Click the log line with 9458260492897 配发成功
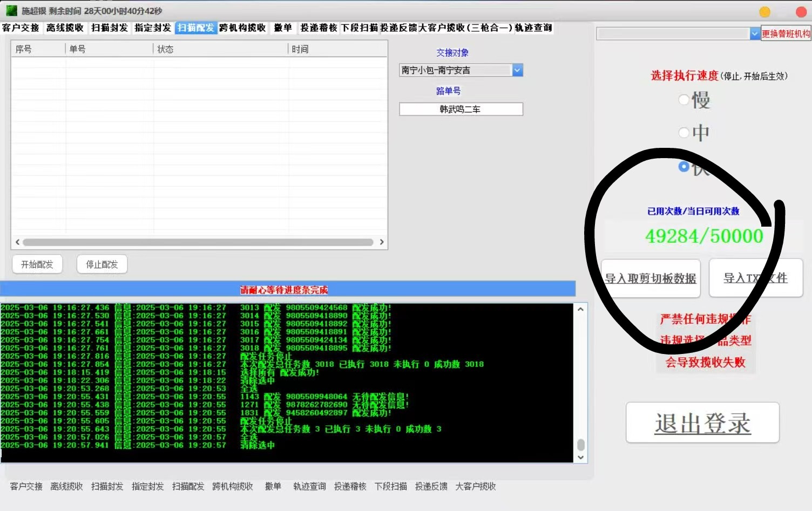Viewport: 812px width, 511px height. (x=196, y=413)
